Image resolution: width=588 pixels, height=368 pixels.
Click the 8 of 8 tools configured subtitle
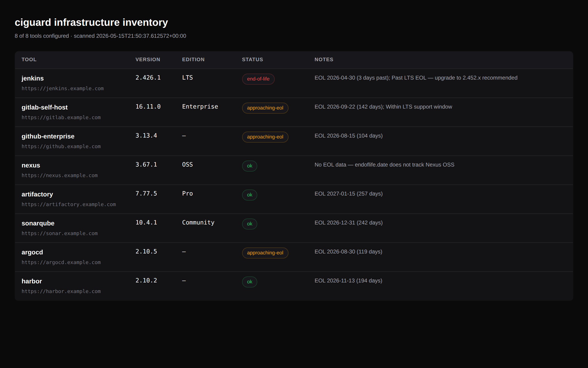pyautogui.click(x=100, y=36)
